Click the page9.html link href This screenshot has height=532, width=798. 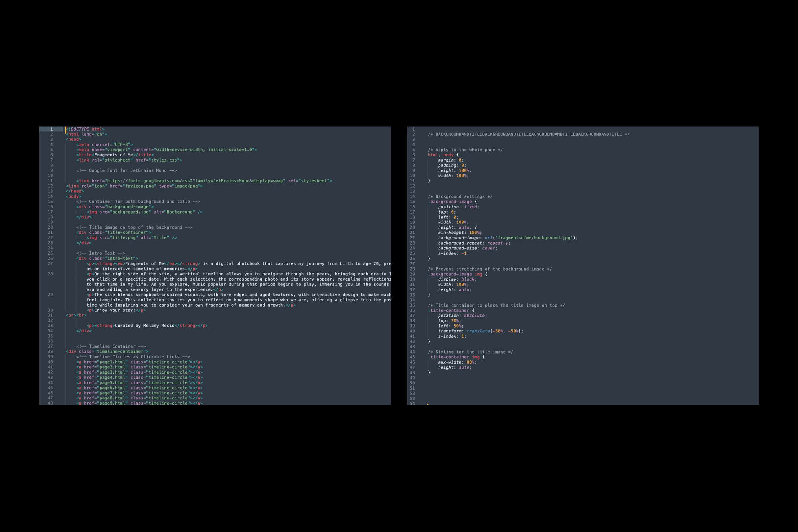tap(113, 403)
